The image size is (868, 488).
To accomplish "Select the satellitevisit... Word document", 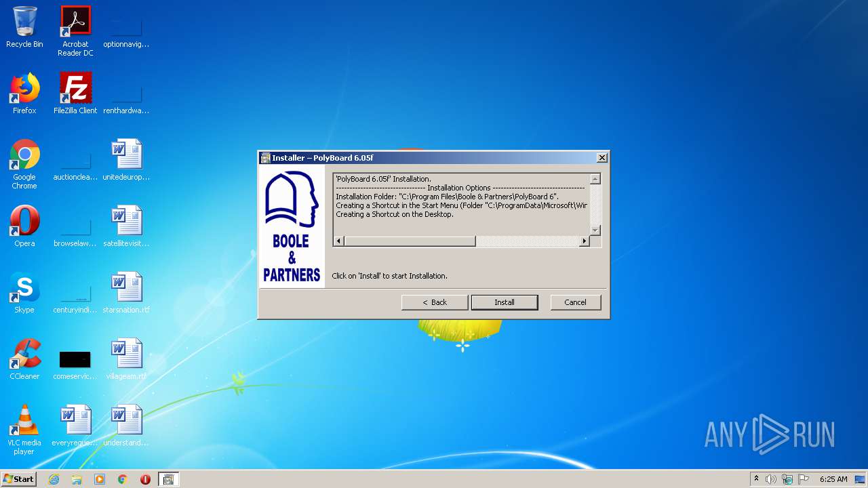I will coord(126,227).
